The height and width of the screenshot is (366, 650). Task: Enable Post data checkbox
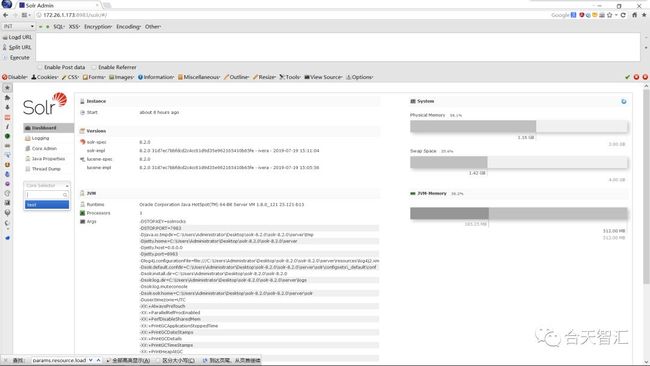40,67
